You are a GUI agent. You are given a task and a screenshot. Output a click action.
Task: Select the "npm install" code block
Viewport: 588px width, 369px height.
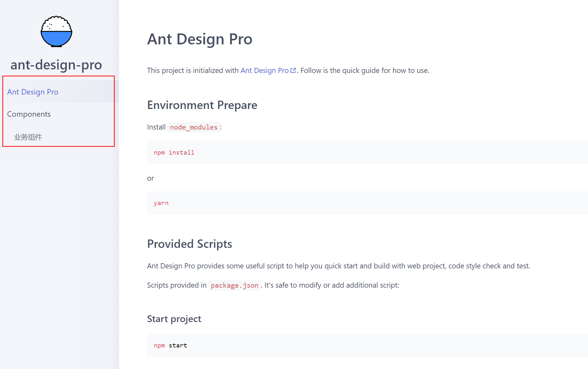[174, 152]
